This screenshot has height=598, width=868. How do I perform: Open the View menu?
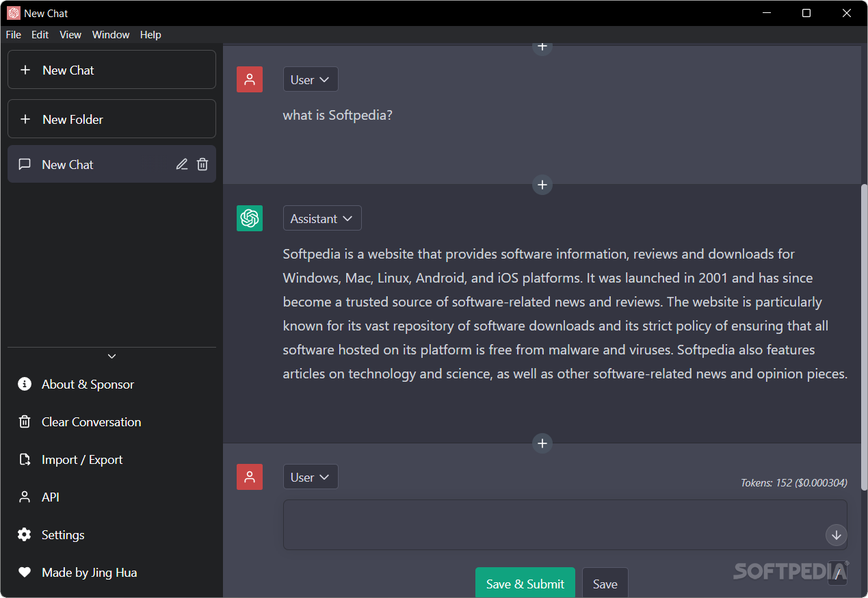(x=70, y=35)
